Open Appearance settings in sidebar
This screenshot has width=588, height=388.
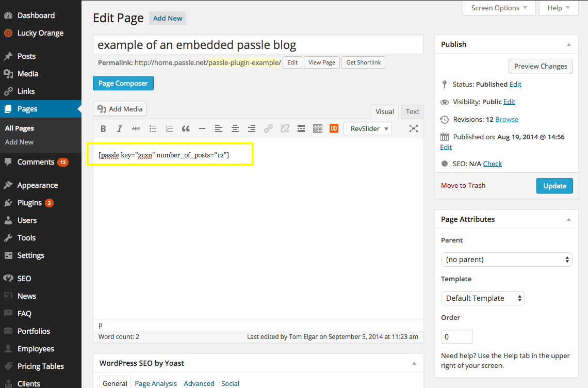pyautogui.click(x=41, y=185)
